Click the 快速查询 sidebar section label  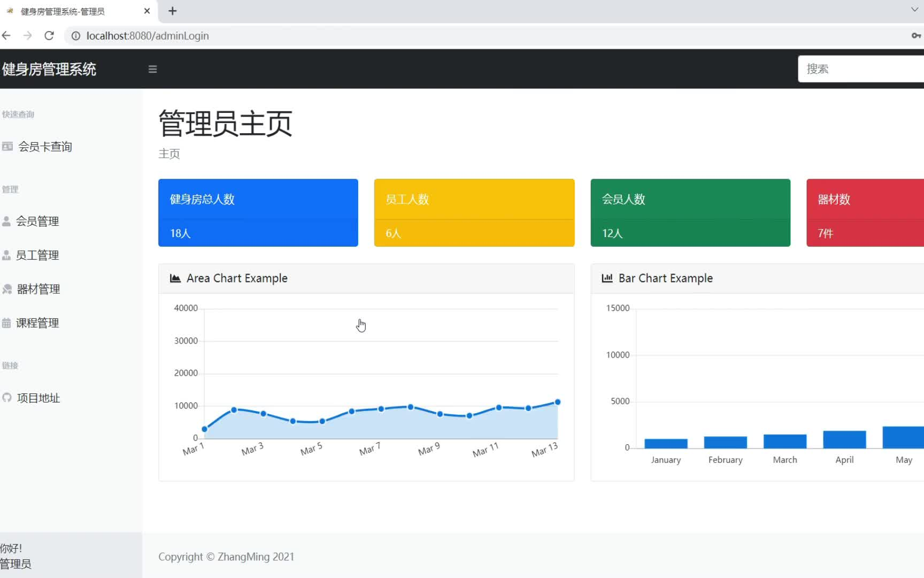pyautogui.click(x=18, y=114)
